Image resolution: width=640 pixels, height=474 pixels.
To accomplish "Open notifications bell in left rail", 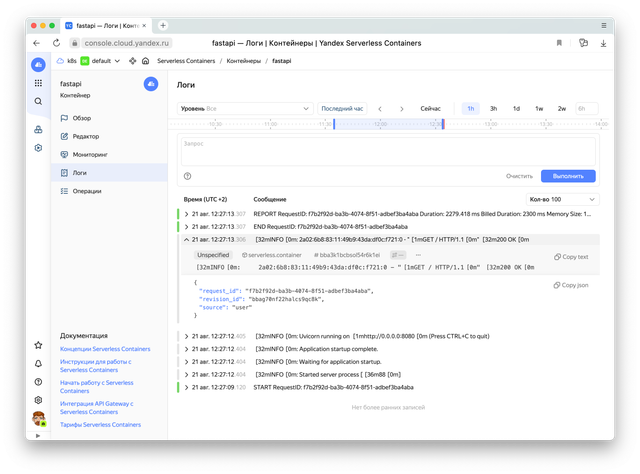I will pos(38,364).
